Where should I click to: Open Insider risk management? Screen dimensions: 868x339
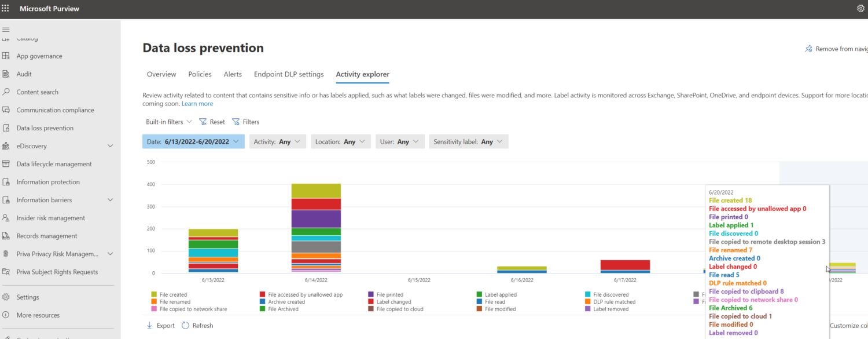pyautogui.click(x=51, y=217)
